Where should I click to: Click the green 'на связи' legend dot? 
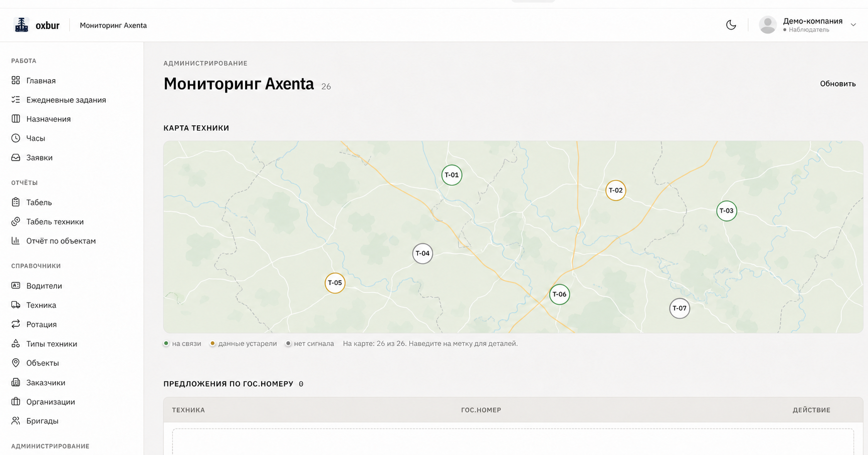tap(166, 343)
